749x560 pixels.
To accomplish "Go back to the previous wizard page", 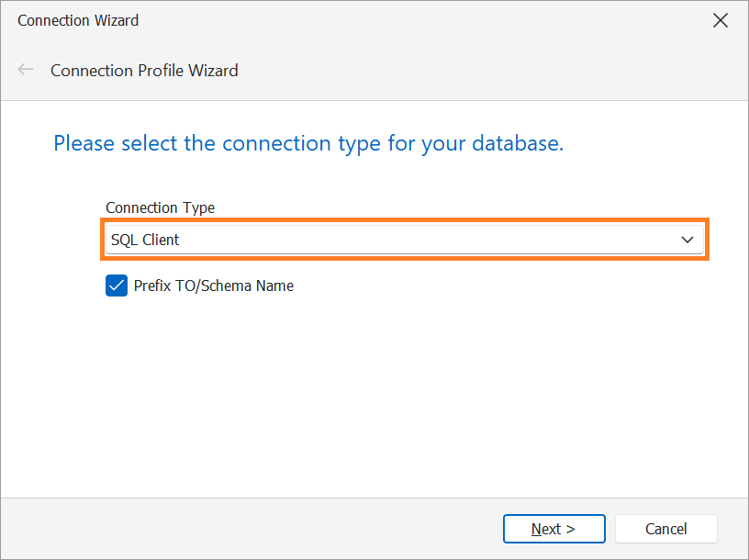I will pos(26,70).
